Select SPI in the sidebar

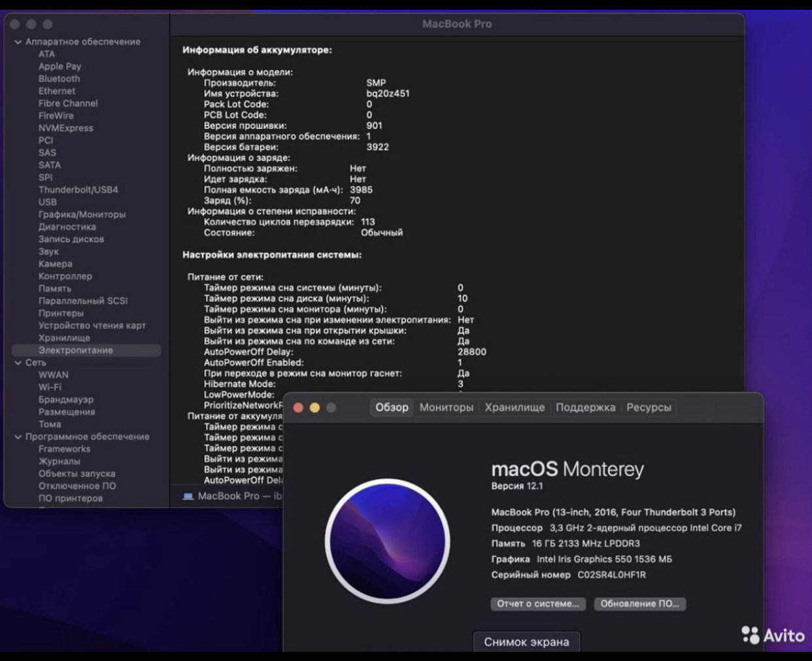click(x=45, y=178)
